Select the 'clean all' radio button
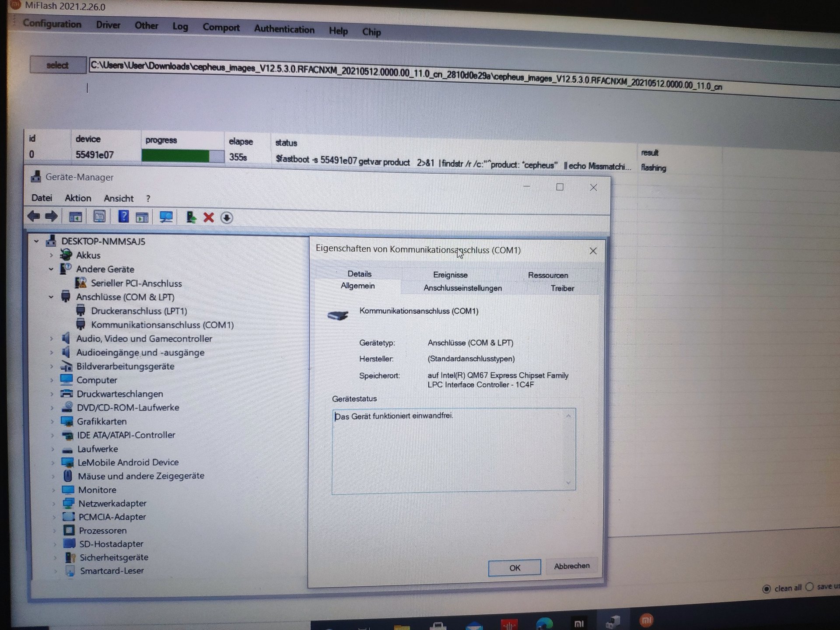The width and height of the screenshot is (840, 630). (766, 589)
